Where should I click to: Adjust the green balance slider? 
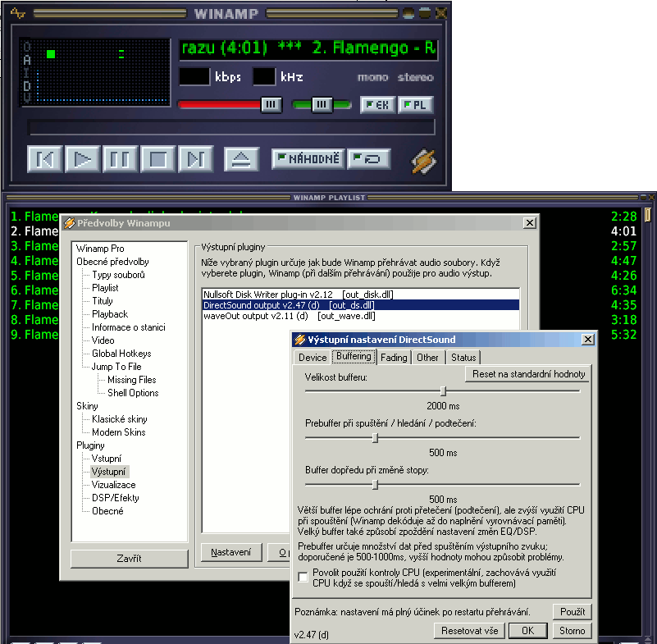click(322, 104)
